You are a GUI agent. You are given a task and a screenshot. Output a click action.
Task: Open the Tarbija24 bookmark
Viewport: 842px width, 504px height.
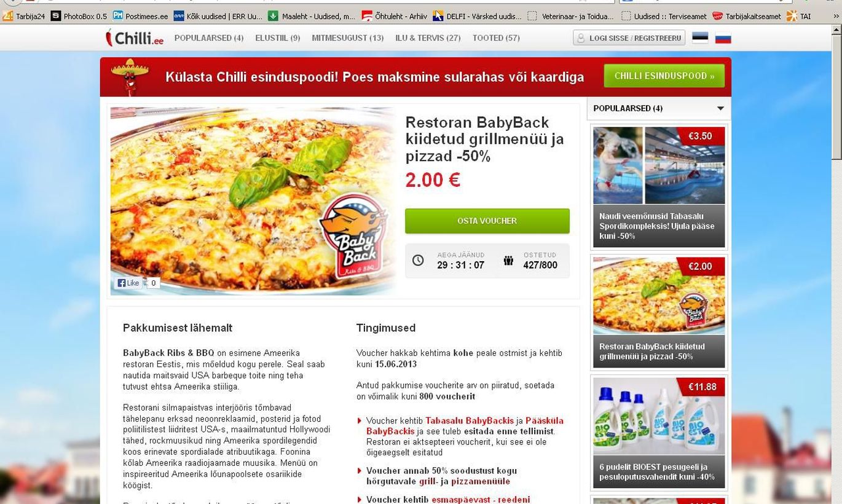[x=24, y=16]
